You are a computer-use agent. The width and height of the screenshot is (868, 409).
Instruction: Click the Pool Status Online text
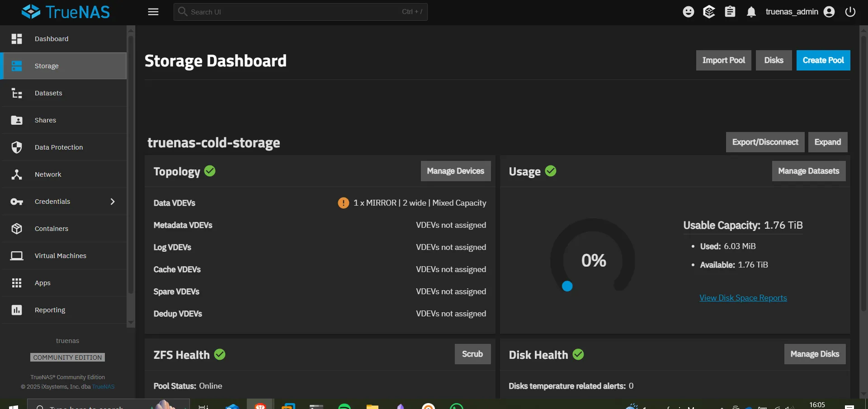pyautogui.click(x=188, y=386)
